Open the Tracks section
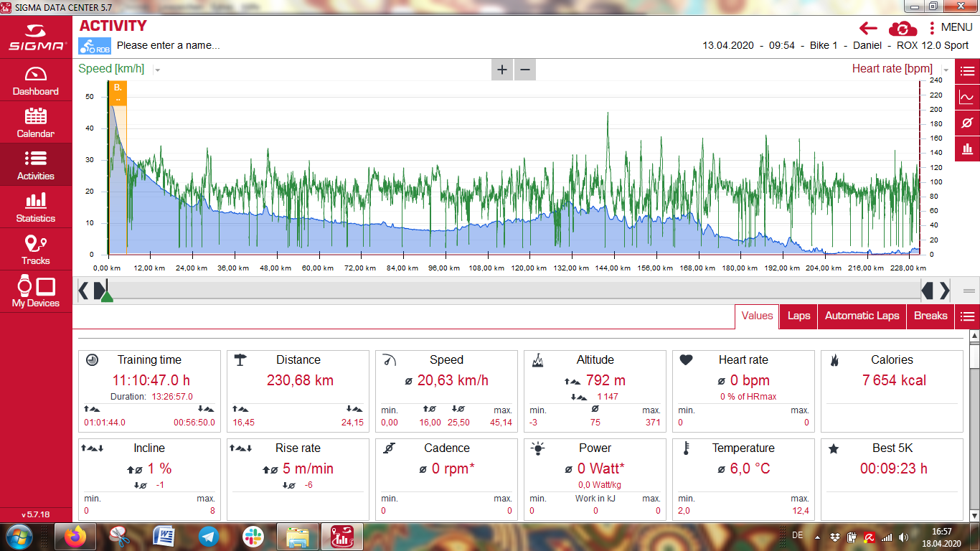 coord(36,250)
